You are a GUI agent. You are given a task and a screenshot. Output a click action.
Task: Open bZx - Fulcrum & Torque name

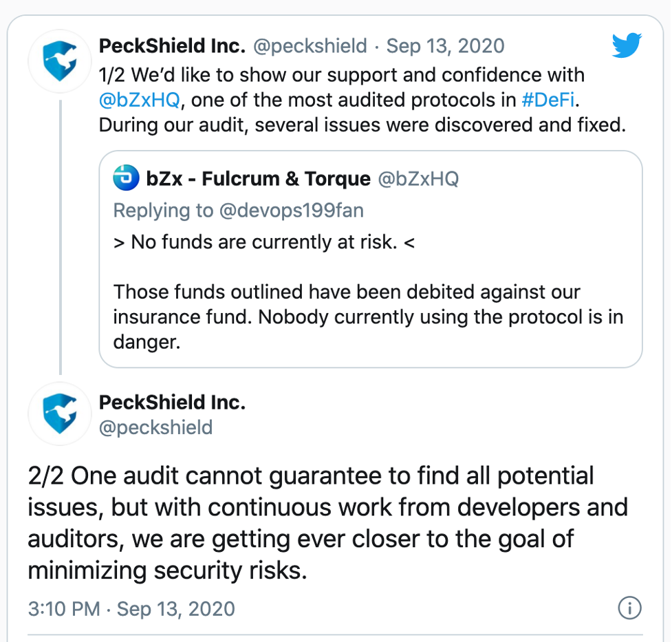(258, 178)
